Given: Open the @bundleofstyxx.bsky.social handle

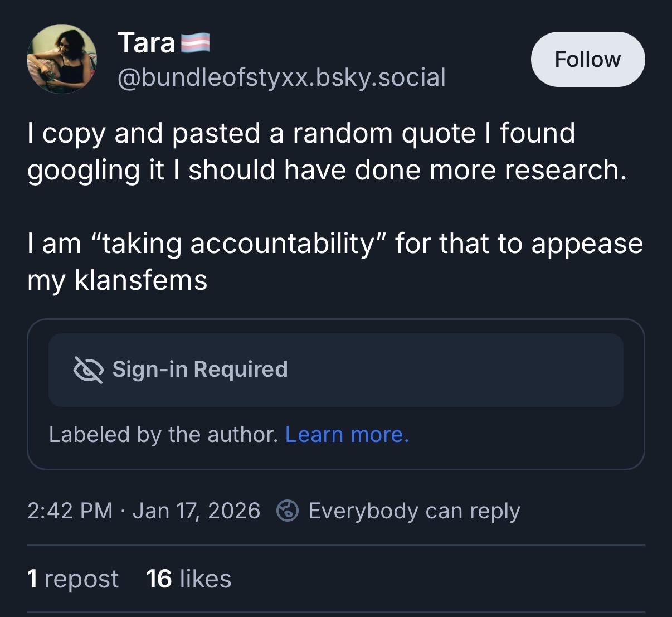Looking at the screenshot, I should click(x=281, y=77).
